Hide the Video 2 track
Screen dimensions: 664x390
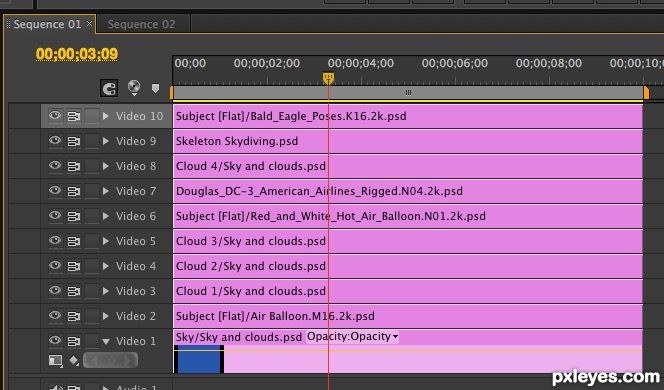pyautogui.click(x=55, y=315)
